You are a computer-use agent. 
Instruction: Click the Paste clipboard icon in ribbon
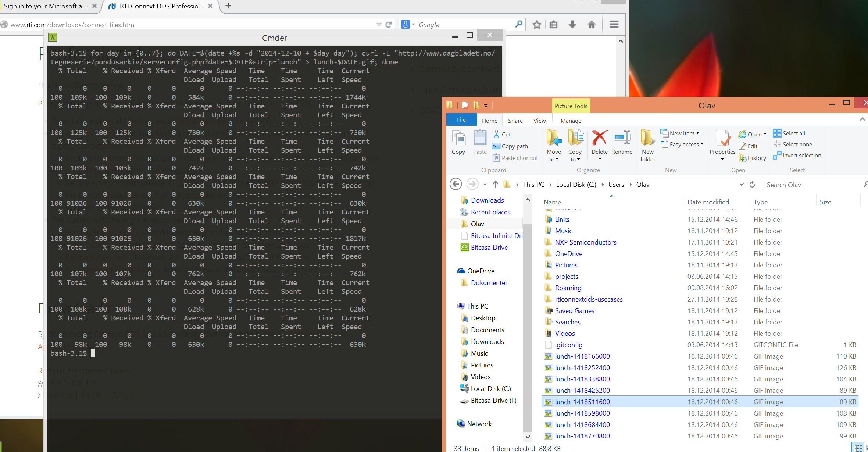(x=480, y=142)
